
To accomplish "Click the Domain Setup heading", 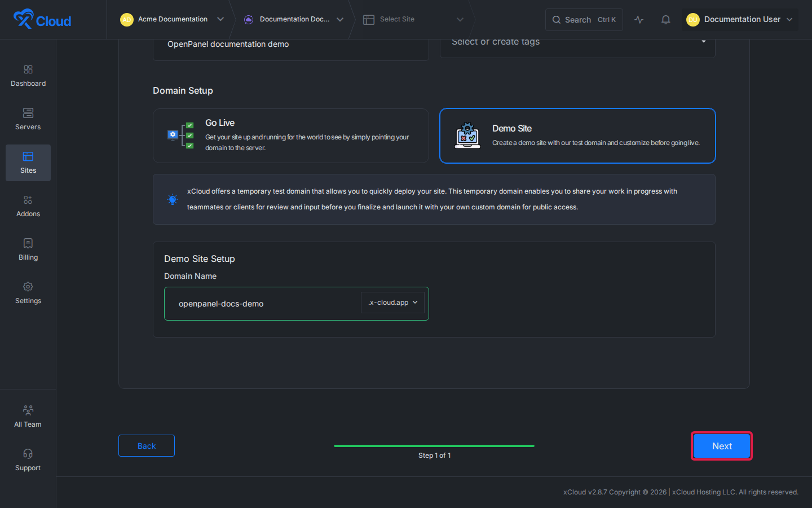I will tap(183, 90).
